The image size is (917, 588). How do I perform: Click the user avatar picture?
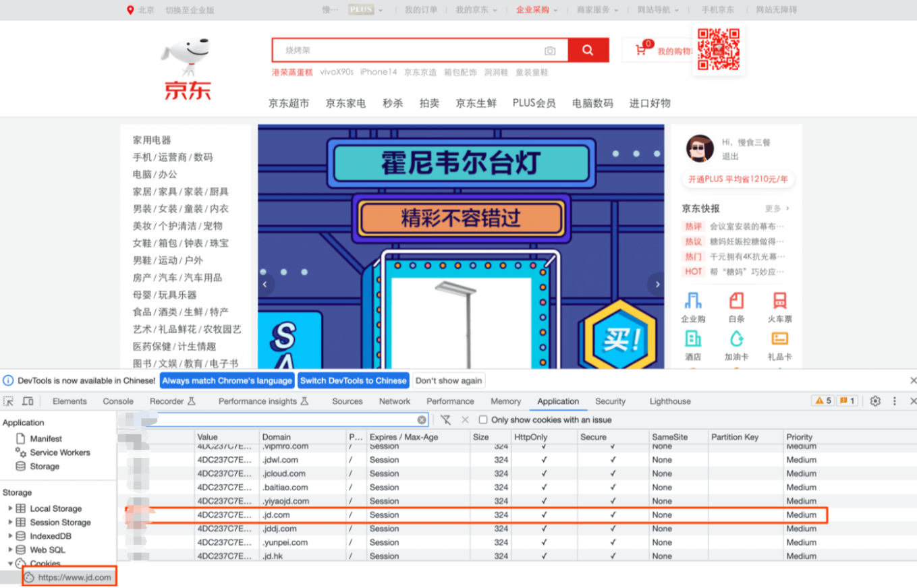pos(700,148)
